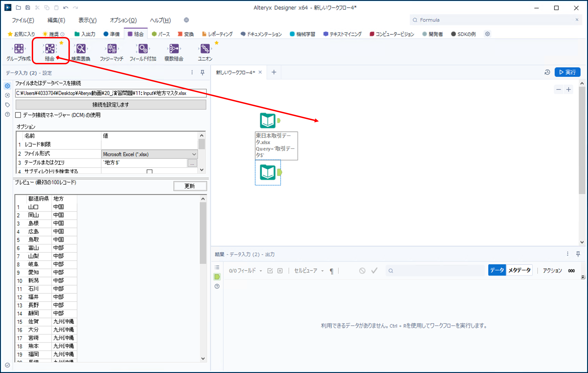Switch to the パース tool palette tab
The image size is (588, 373).
(x=161, y=34)
